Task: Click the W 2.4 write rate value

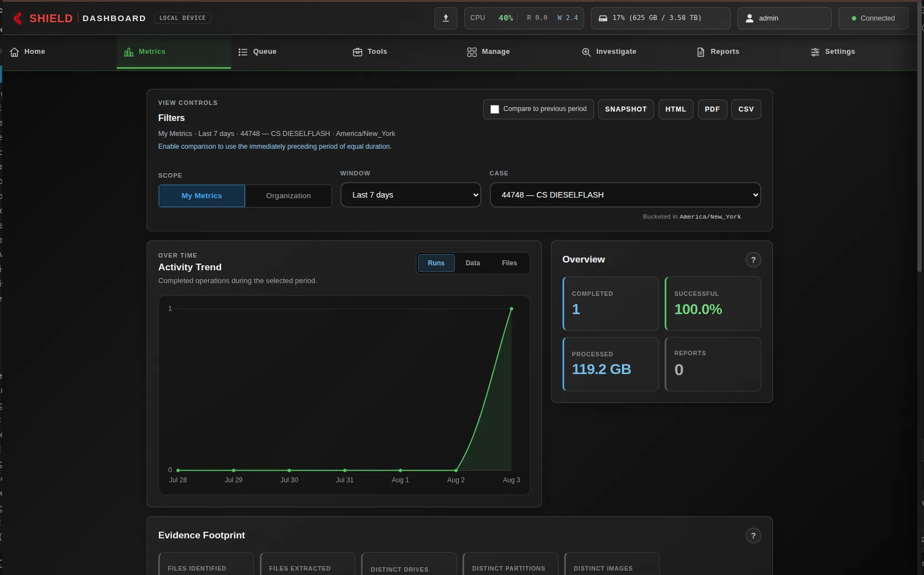Action: pos(568,18)
